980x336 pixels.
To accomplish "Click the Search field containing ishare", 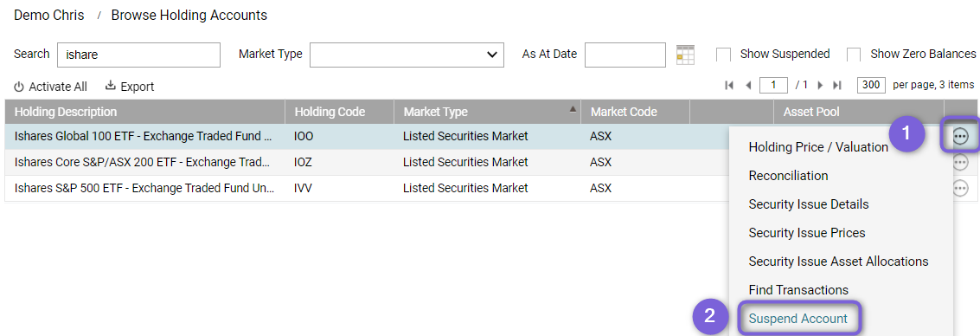I will [138, 55].
